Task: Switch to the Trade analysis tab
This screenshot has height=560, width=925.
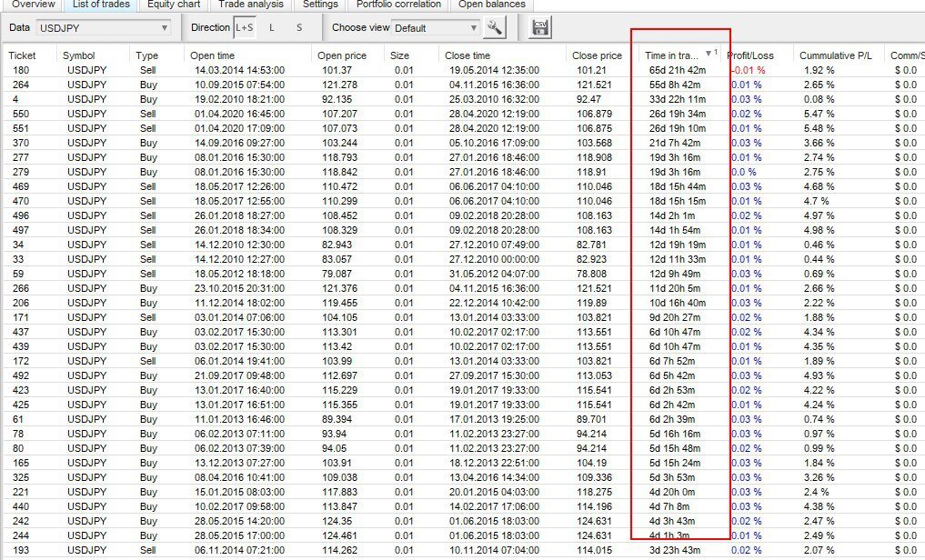Action: click(x=251, y=5)
